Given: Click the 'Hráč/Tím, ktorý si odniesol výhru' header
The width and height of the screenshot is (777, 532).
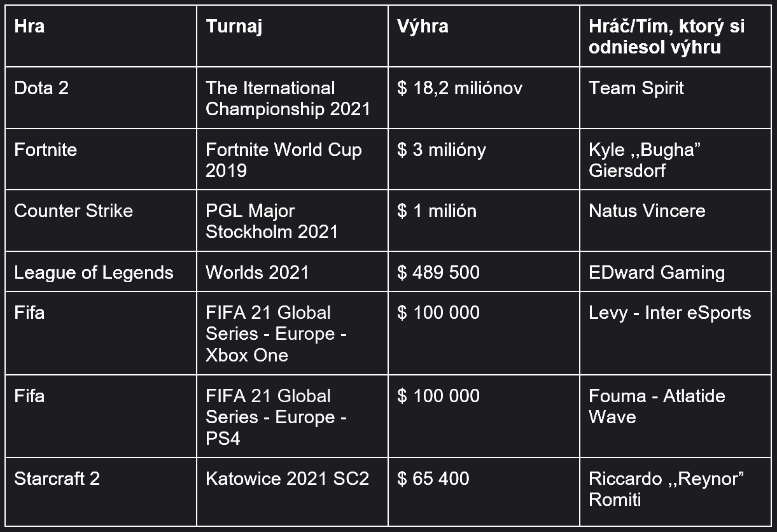Looking at the screenshot, I should (675, 36).
